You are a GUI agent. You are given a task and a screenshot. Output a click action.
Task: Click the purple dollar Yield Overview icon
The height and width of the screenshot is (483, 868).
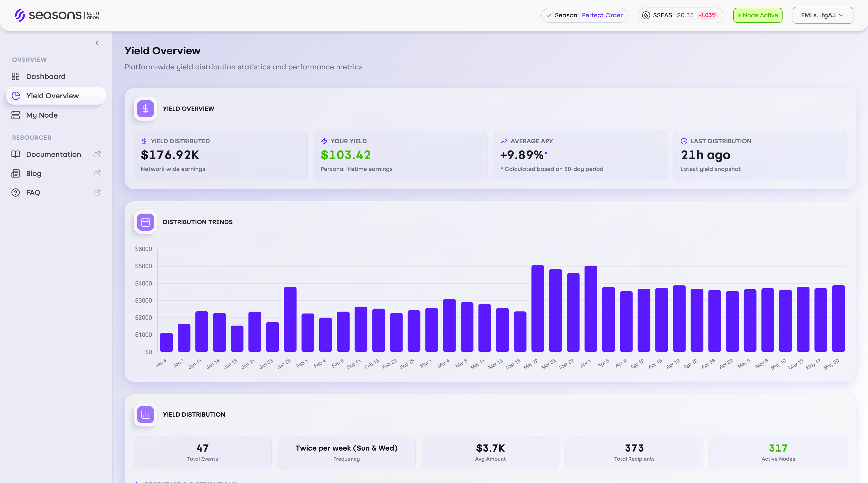pos(146,109)
